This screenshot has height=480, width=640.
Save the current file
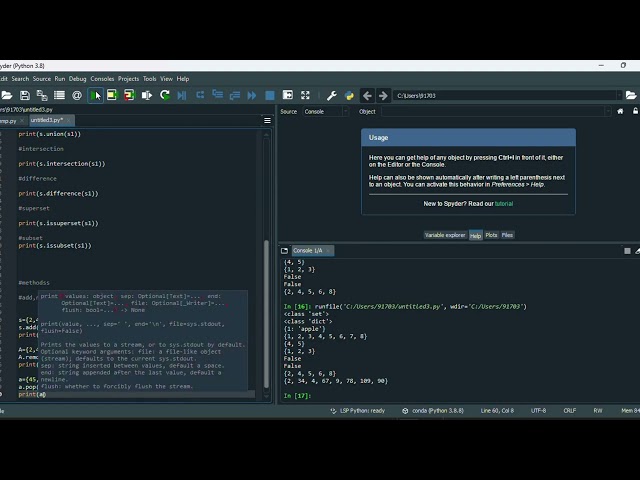pos(24,96)
